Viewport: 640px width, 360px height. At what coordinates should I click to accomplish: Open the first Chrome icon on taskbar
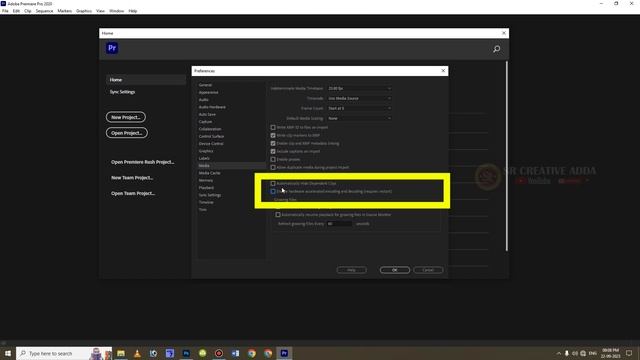[252, 353]
